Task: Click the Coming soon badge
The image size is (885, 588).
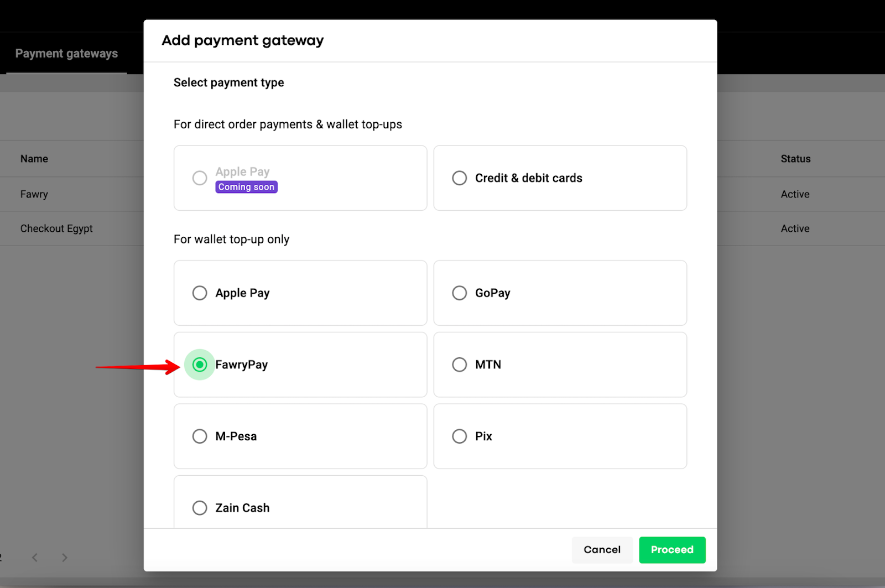Action: click(x=246, y=187)
